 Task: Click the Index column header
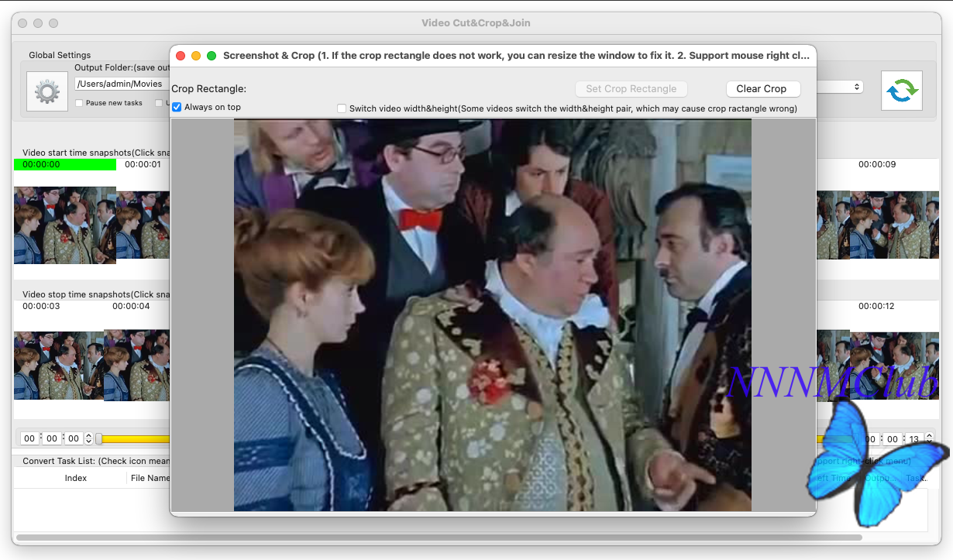click(x=76, y=478)
